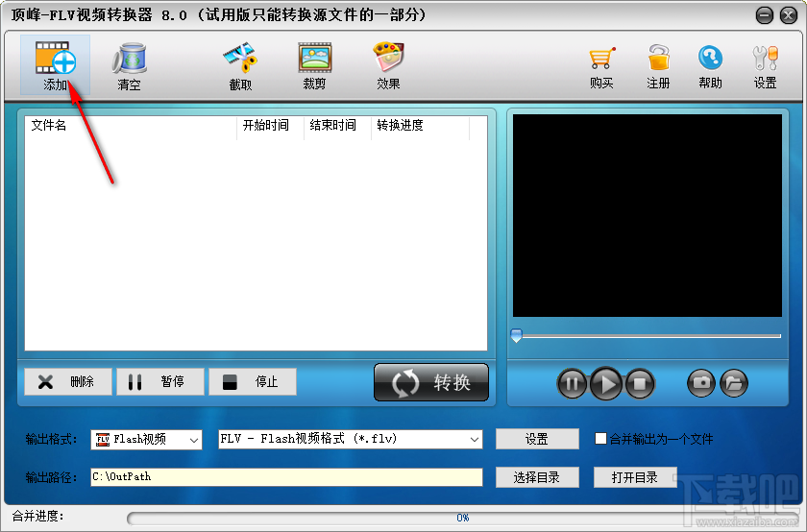Pause preview playback with round pause button
This screenshot has width=807, height=532.
pos(572,383)
